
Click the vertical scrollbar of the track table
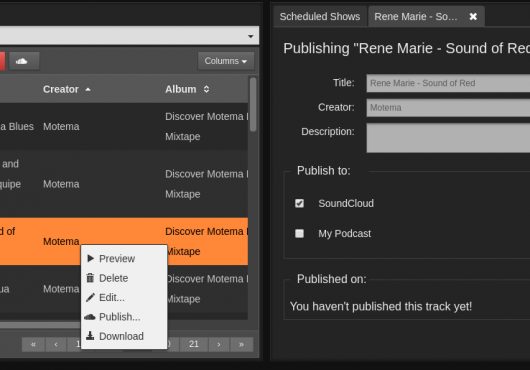pos(253,104)
